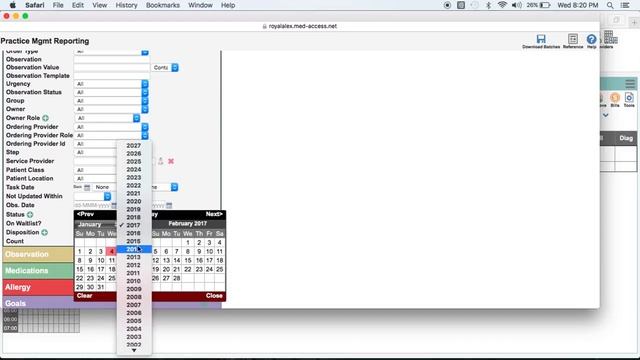
Task: Select highlighted blue year entry
Action: click(x=134, y=249)
